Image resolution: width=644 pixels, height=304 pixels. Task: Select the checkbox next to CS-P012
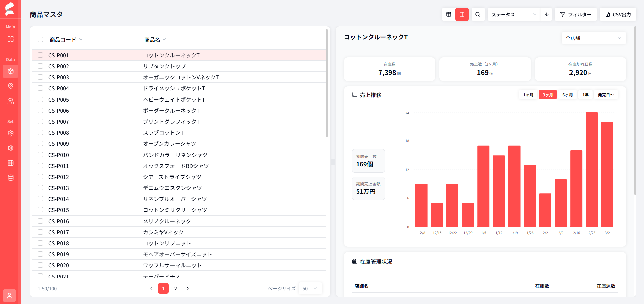click(40, 177)
